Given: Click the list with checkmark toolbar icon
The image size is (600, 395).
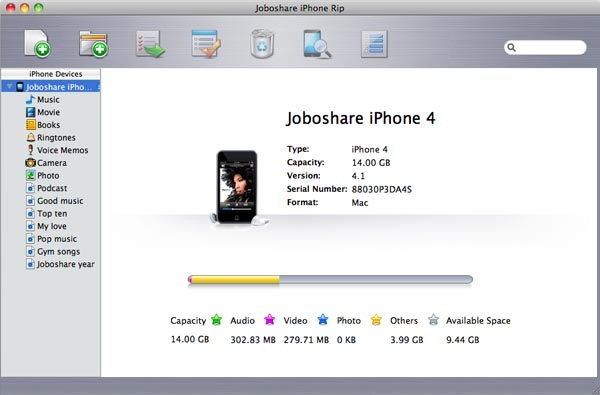Looking at the screenshot, I should click(206, 44).
